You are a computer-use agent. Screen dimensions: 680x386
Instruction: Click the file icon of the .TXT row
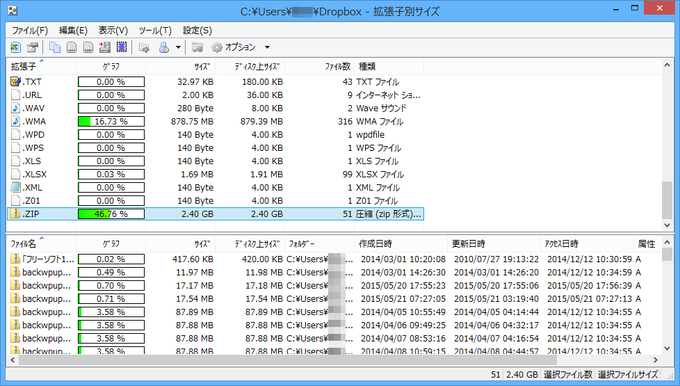click(x=16, y=82)
